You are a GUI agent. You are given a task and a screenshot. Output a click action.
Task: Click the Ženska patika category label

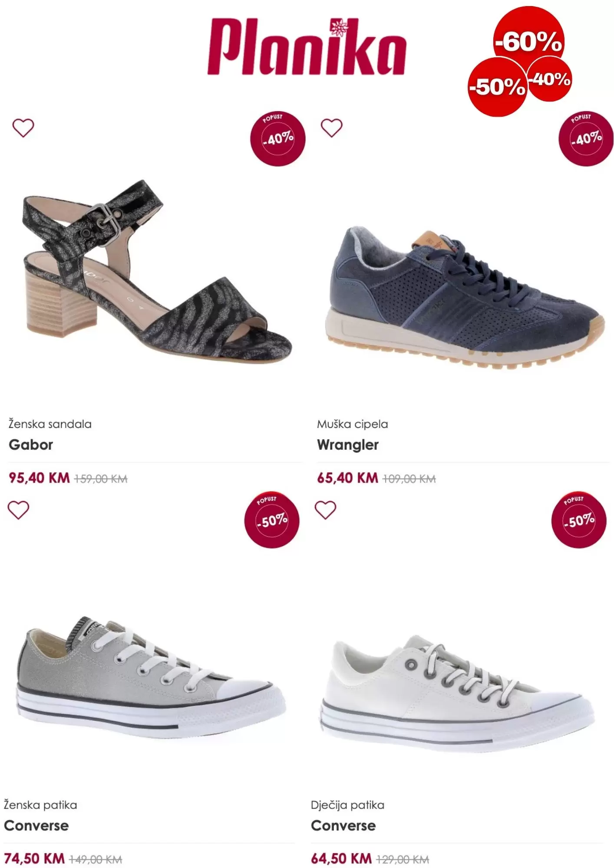click(40, 805)
